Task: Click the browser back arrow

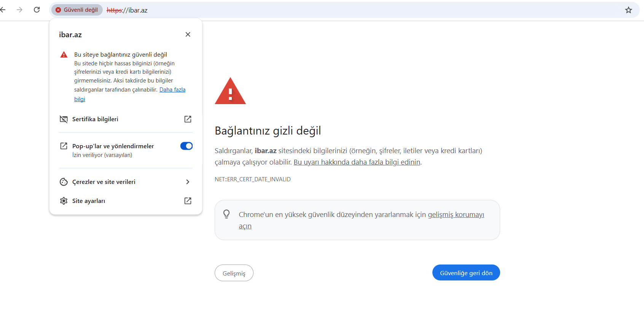Action: pyautogui.click(x=3, y=10)
